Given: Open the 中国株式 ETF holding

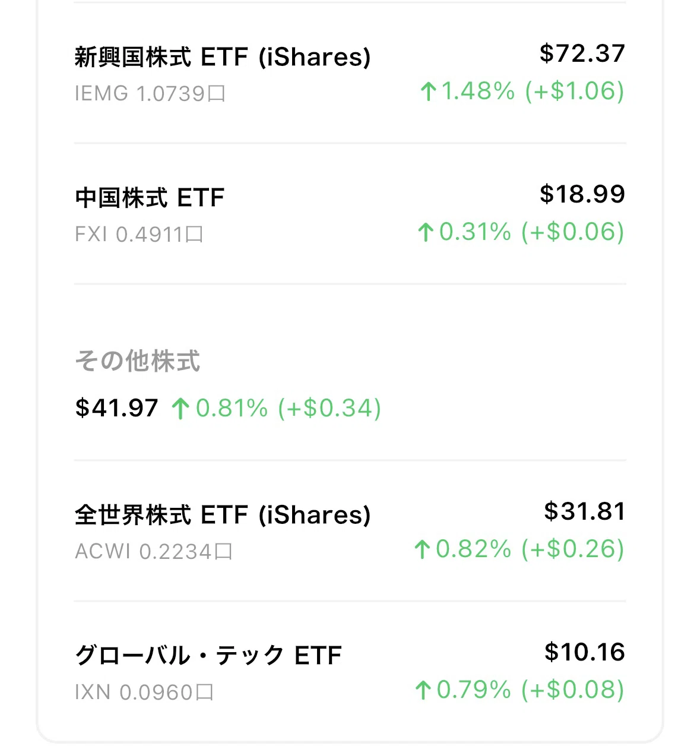Looking at the screenshot, I should pyautogui.click(x=350, y=214).
